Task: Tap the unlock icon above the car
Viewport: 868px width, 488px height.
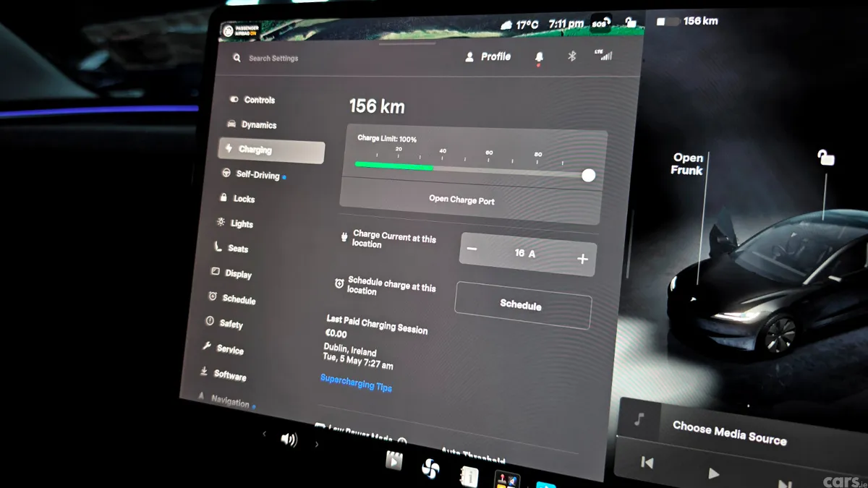Action: [825, 156]
